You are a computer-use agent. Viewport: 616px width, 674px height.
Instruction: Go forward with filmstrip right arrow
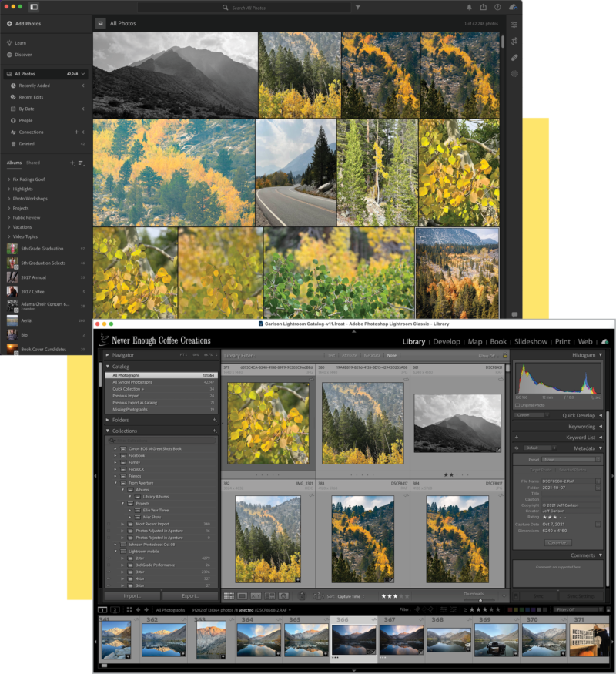[146, 609]
